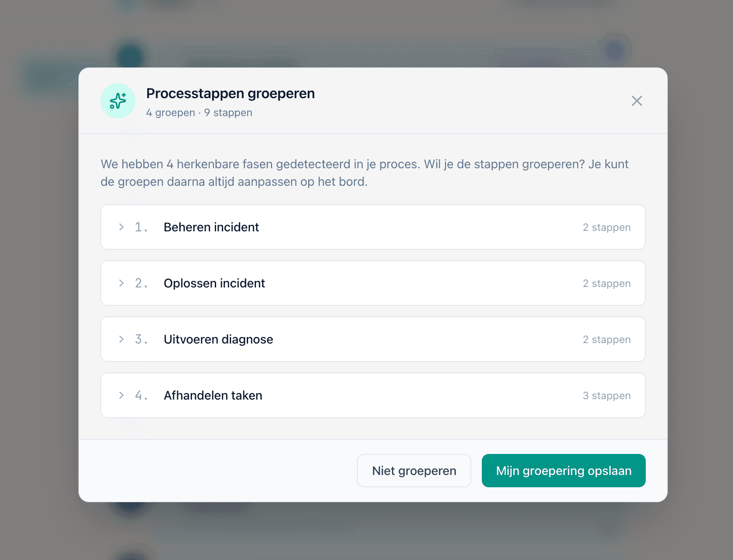Expand the Oplossen incident group chevron

(x=121, y=283)
